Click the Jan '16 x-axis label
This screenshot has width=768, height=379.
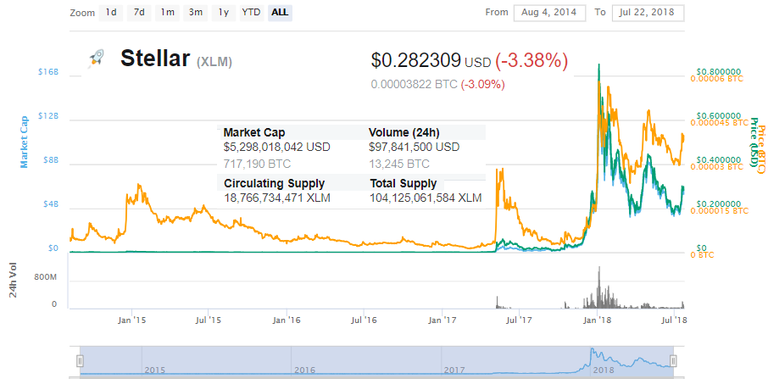click(x=287, y=320)
